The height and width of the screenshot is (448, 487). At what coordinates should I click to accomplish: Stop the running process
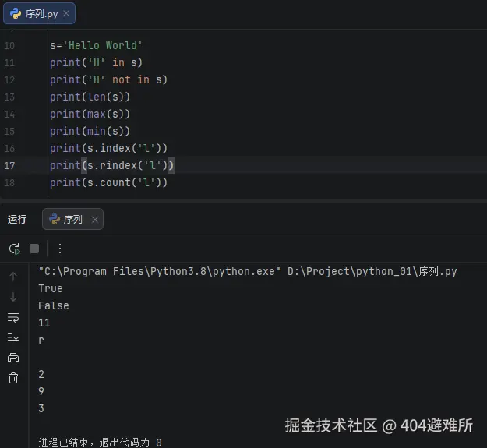pyautogui.click(x=34, y=249)
